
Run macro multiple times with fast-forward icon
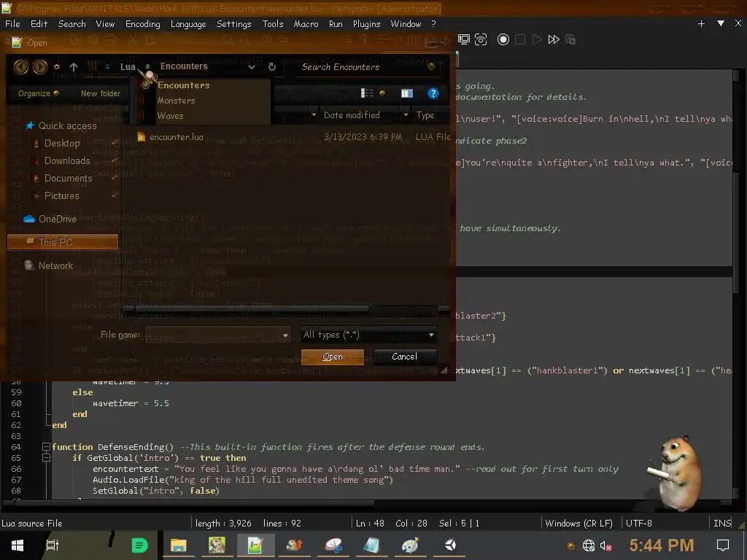click(x=554, y=39)
